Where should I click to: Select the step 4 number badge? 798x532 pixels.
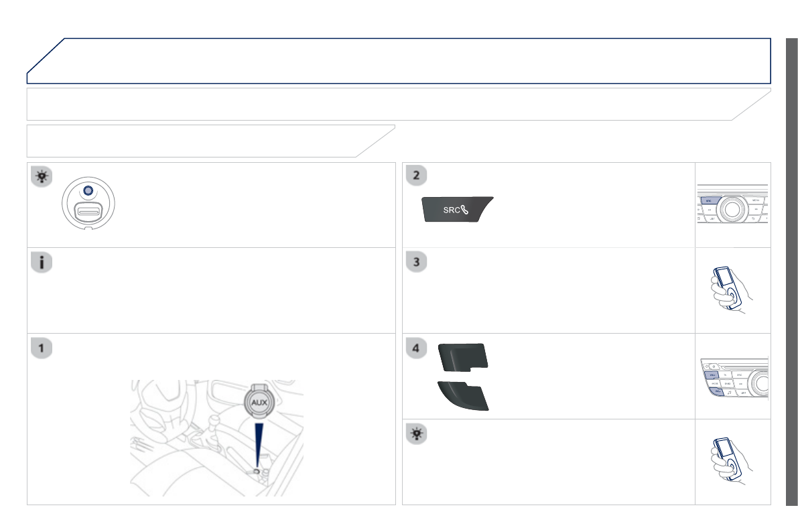pos(417,348)
